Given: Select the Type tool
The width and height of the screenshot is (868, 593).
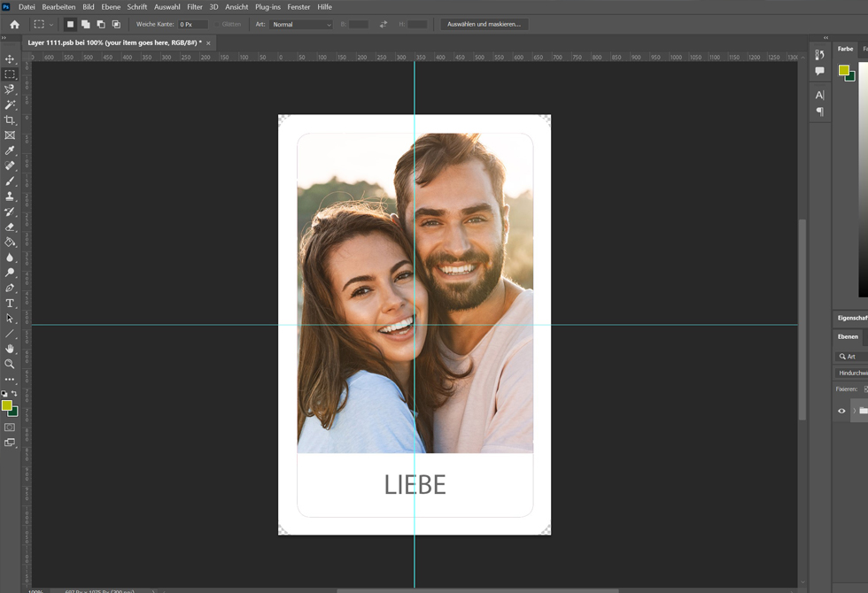Looking at the screenshot, I should coord(10,303).
